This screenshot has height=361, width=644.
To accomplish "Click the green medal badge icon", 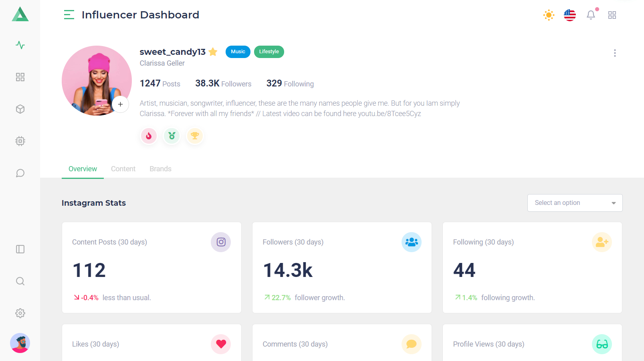I will point(172,136).
